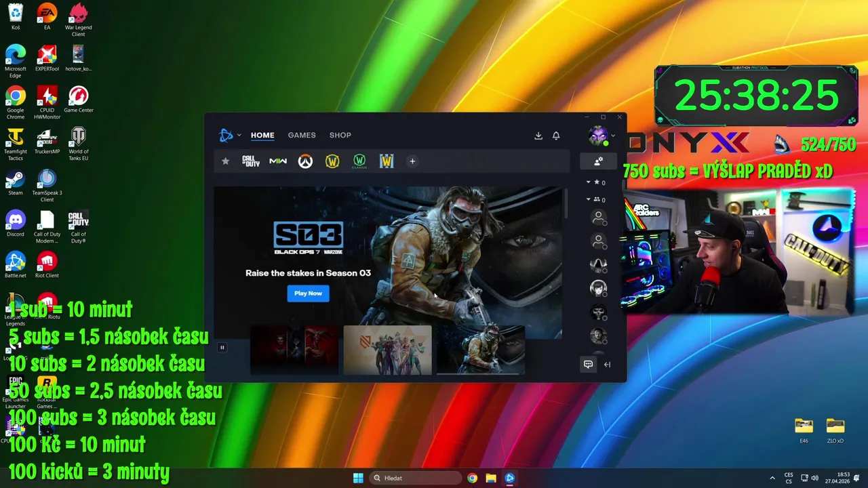Select the Game Center desktop shortcut
The image size is (868, 488).
click(78, 100)
